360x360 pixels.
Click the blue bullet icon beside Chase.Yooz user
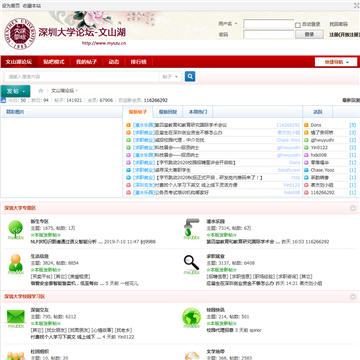click(307, 170)
